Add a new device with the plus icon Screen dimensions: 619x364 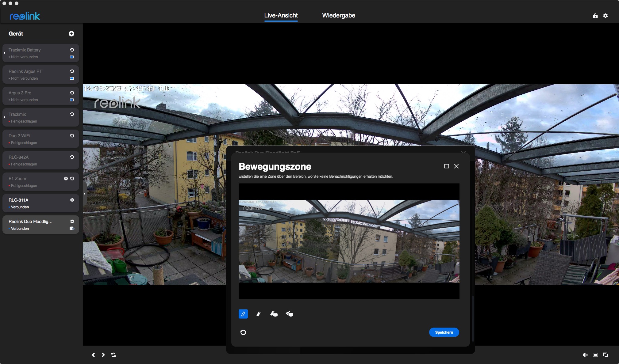(71, 34)
